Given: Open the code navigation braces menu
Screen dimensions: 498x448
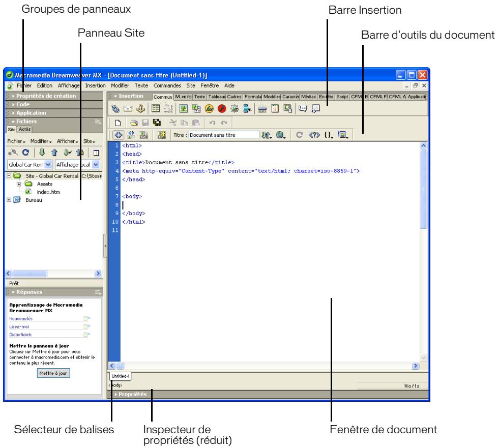Looking at the screenshot, I should click(x=329, y=135).
